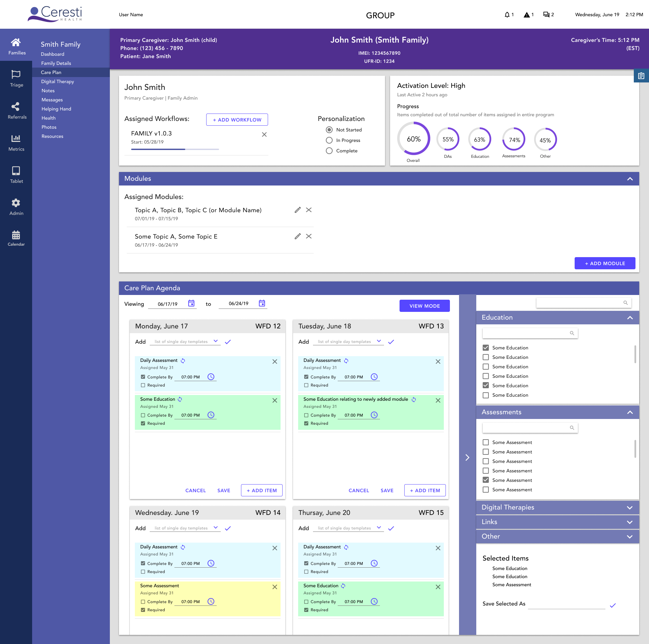This screenshot has width=649, height=644.
Task: Edit the Some Topic A module
Action: point(297,236)
